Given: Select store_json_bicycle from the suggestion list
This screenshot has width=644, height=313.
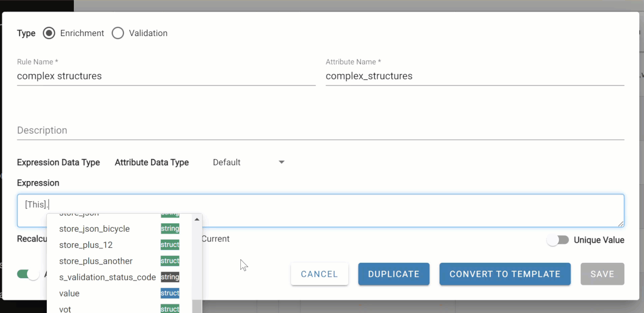Looking at the screenshot, I should coord(94,228).
